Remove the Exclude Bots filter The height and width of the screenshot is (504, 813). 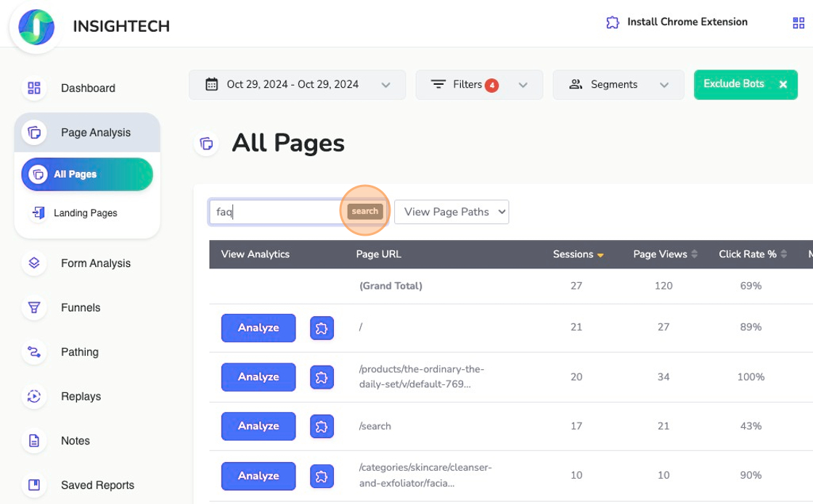pos(783,85)
